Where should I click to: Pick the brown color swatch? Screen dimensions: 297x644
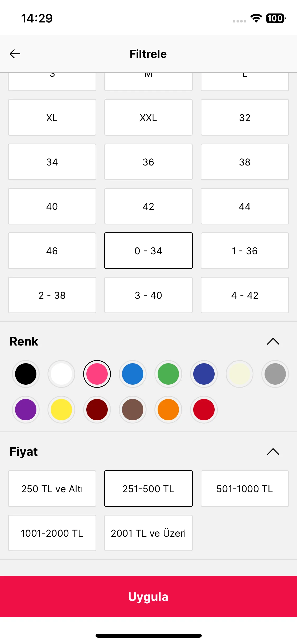(x=133, y=410)
